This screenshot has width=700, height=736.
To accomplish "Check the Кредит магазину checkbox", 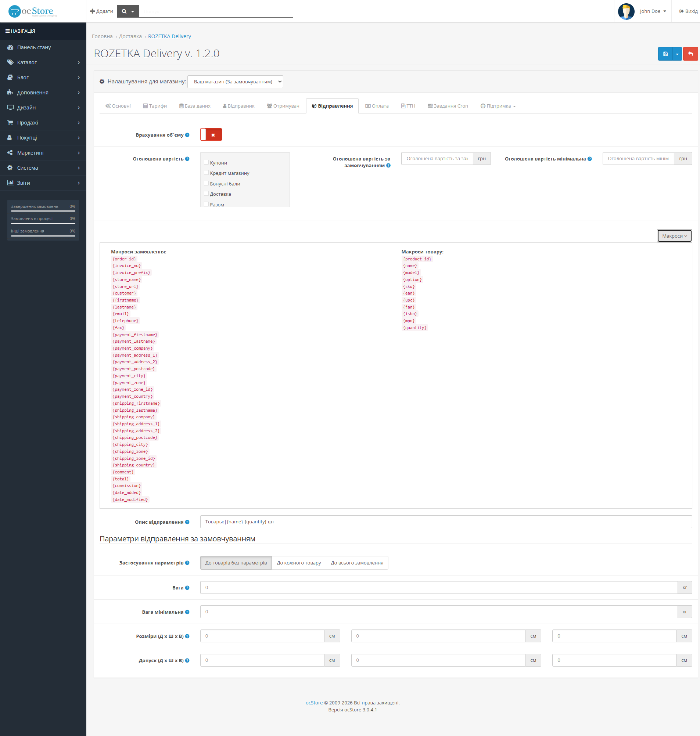I will (207, 173).
